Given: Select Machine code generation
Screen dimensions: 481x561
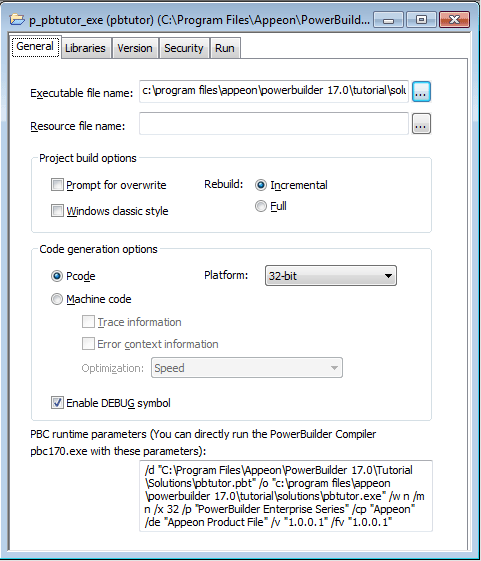Looking at the screenshot, I should pos(57,299).
